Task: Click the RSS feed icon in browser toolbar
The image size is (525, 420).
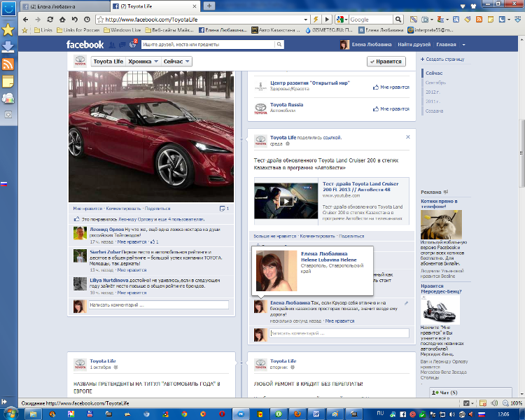Action: pyautogui.click(x=479, y=20)
